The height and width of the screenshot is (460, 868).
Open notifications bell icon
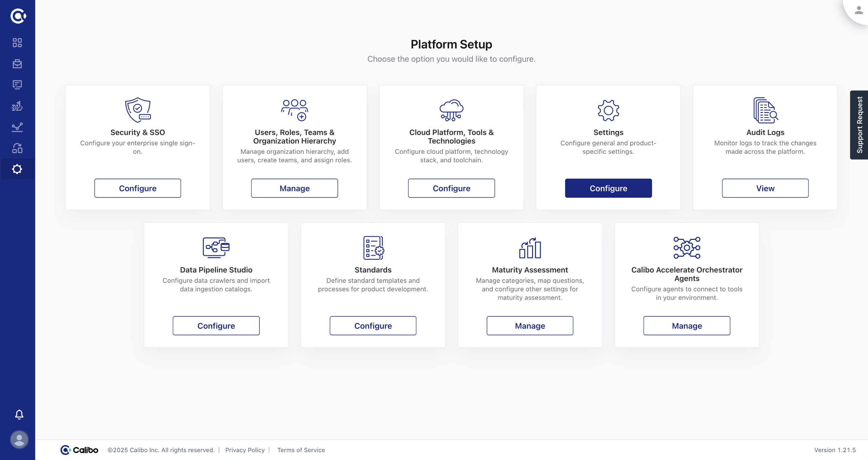point(19,414)
